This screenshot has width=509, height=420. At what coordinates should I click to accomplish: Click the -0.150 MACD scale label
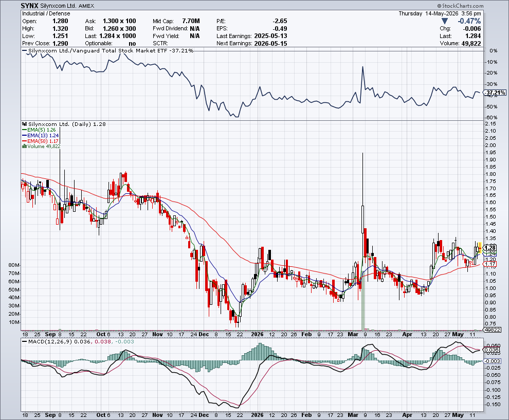click(493, 405)
